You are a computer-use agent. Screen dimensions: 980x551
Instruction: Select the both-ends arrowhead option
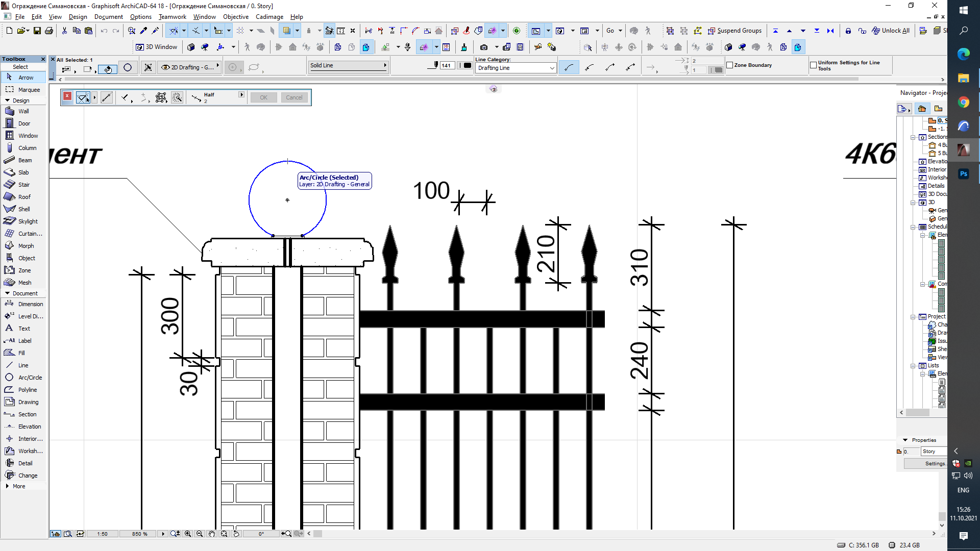coord(631,67)
